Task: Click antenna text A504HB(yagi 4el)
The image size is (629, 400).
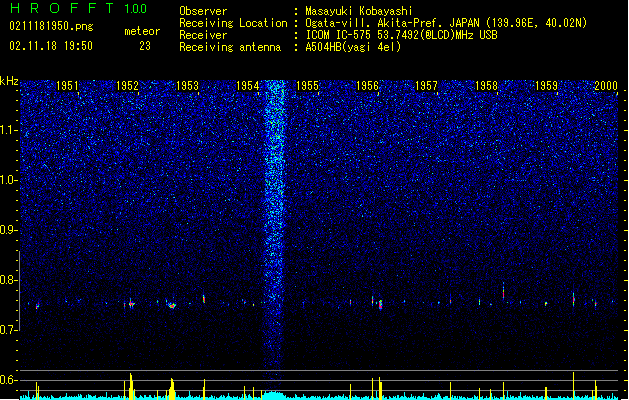Action: click(x=353, y=47)
